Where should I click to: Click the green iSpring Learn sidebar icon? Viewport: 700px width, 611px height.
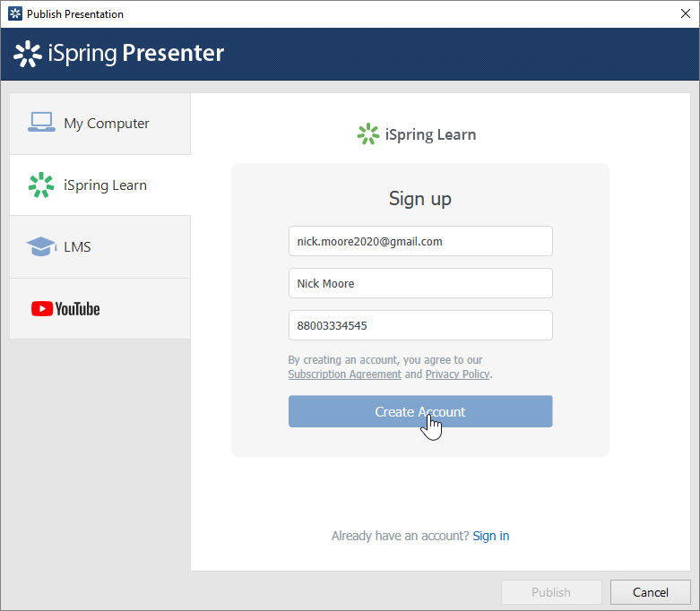(x=41, y=185)
